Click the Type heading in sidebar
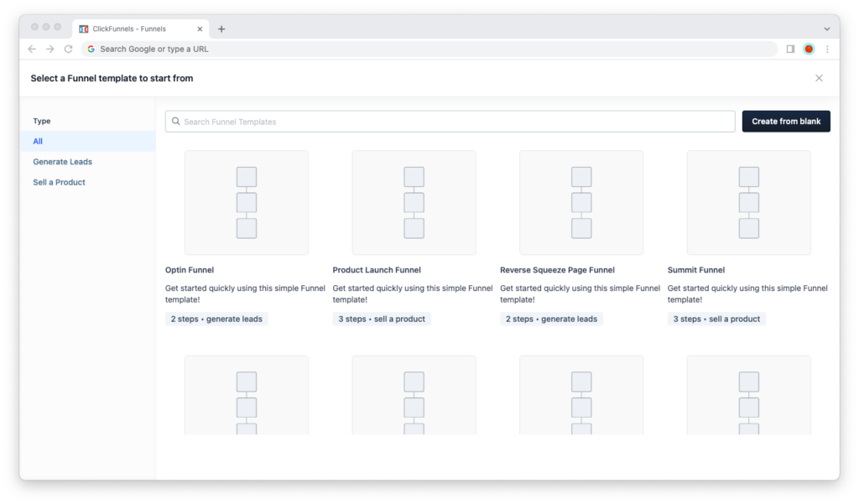Viewport: 859px width, 504px height. click(42, 121)
